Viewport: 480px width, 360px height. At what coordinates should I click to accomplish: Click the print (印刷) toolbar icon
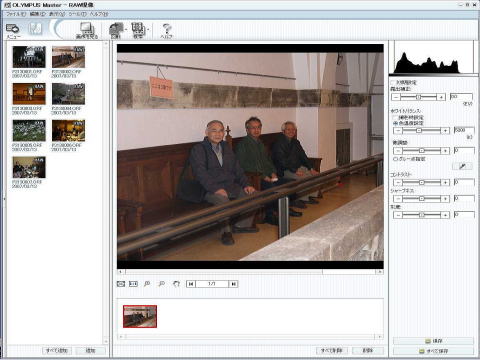[x=116, y=31]
